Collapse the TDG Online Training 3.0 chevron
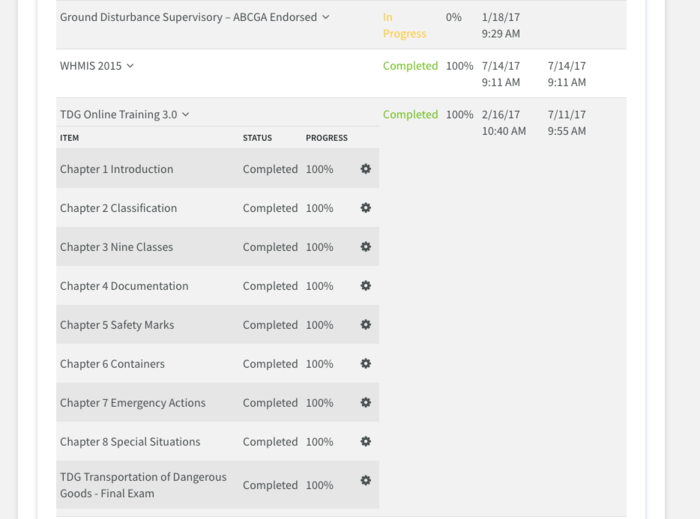Screen dimensions: 700x519 [186, 115]
